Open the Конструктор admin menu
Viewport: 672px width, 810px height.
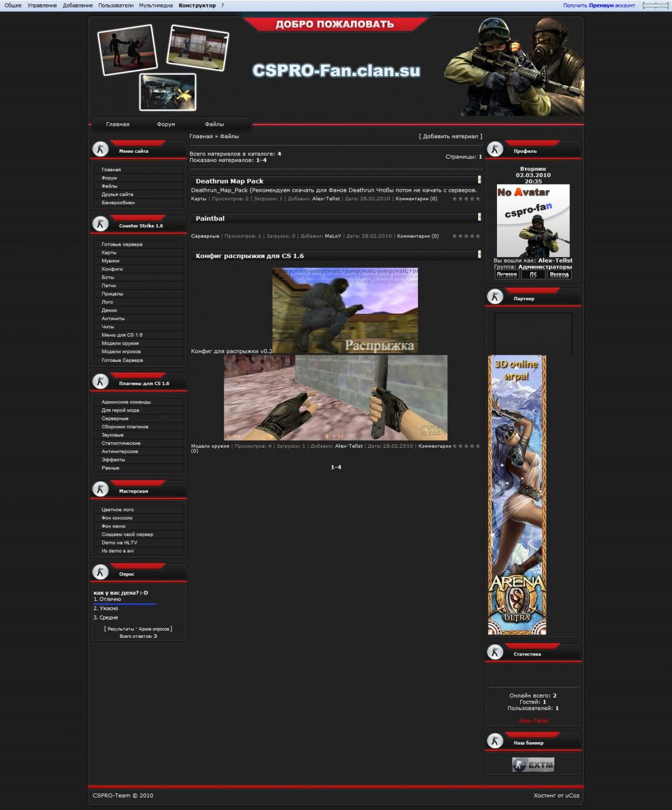coord(197,5)
